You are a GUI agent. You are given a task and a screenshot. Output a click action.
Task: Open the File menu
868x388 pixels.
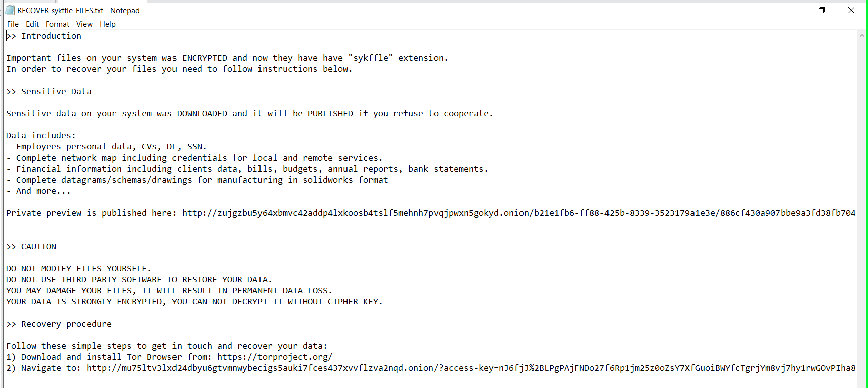click(x=13, y=24)
